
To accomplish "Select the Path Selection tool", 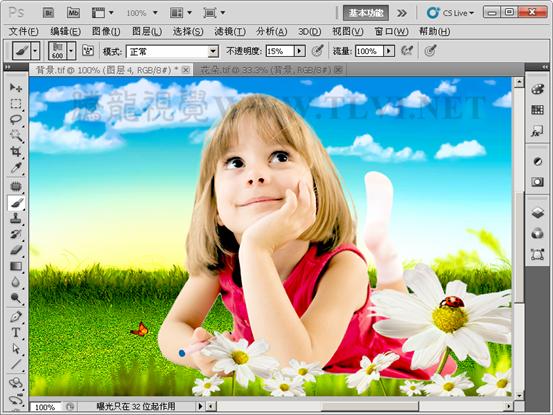I will click(x=16, y=348).
